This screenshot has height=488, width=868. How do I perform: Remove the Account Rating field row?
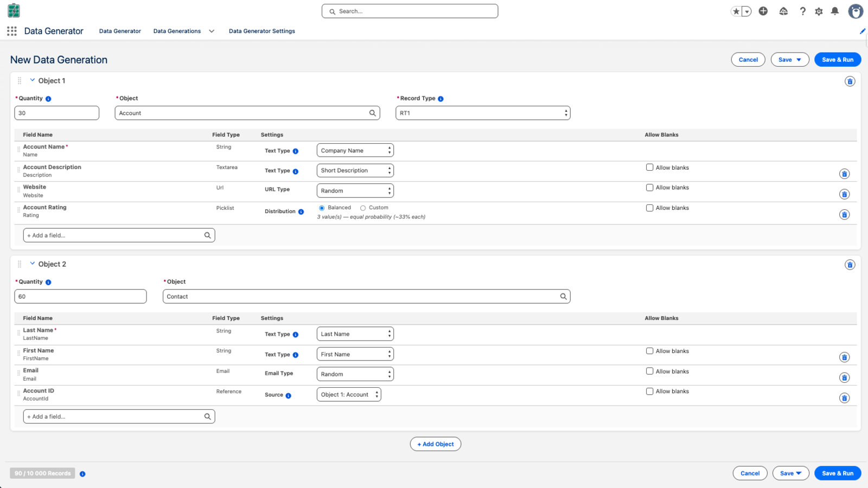pyautogui.click(x=844, y=215)
